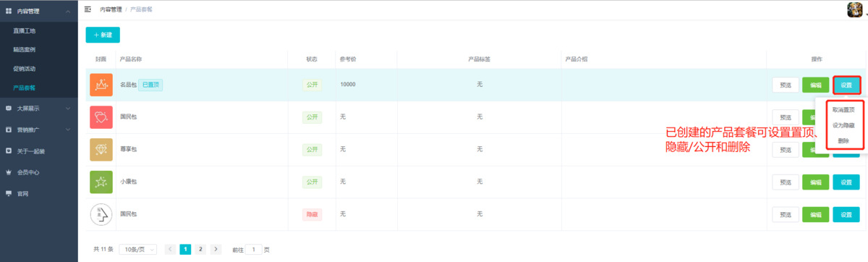Select page 1 in pagination

pyautogui.click(x=185, y=249)
